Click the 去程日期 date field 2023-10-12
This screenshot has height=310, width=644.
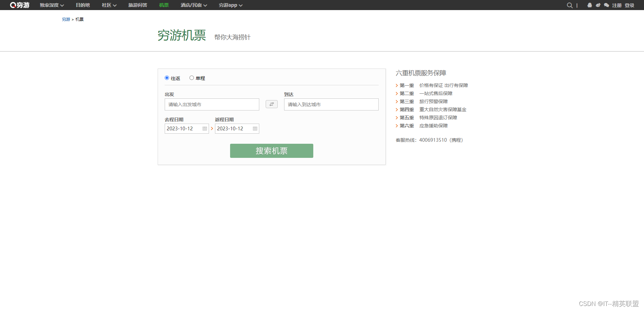tap(187, 129)
